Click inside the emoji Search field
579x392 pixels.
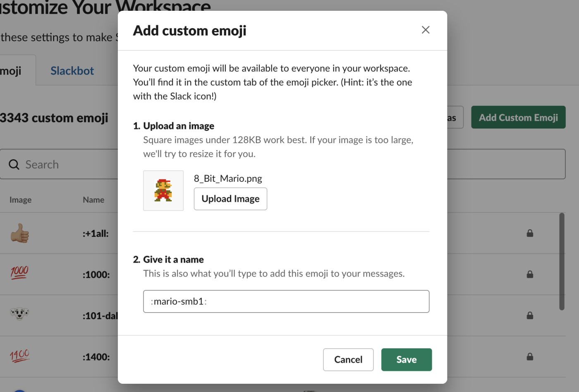point(62,164)
